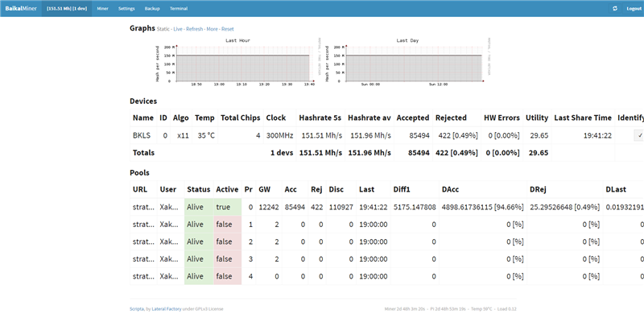Click the 4898.61736115 [94.66%] DAcc value
The height and width of the screenshot is (318, 644).
coord(482,207)
